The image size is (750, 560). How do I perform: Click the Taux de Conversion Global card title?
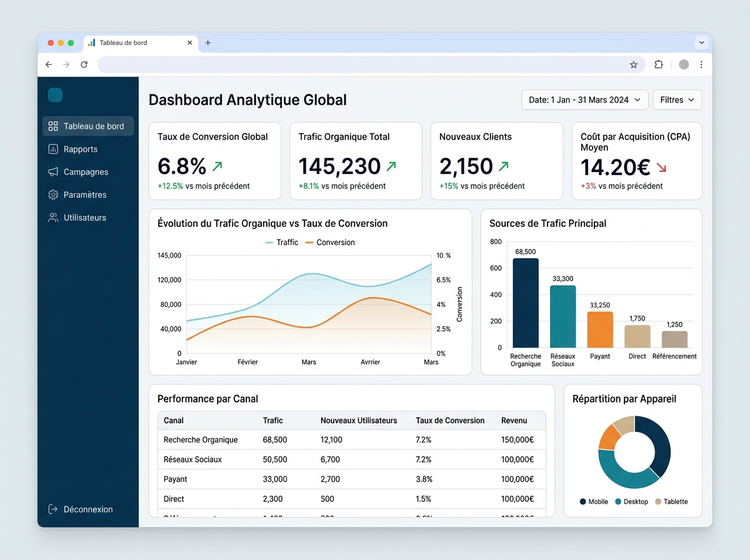tap(212, 137)
